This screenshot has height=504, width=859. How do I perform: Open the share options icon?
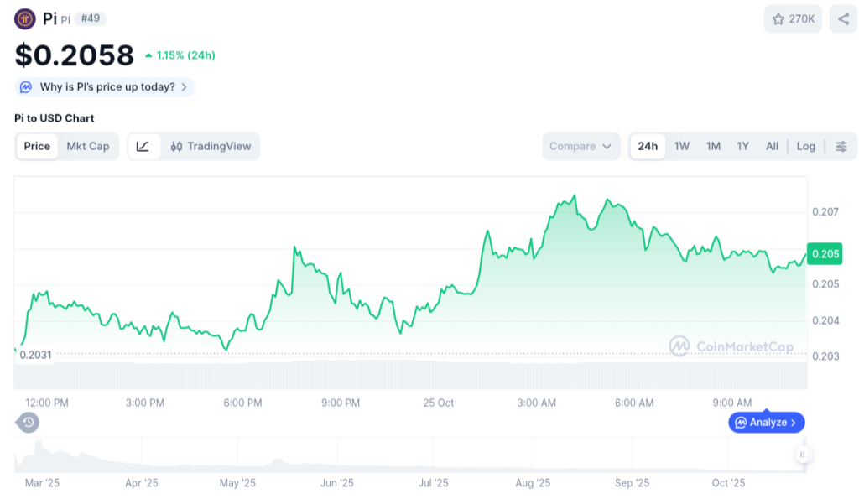tap(844, 18)
